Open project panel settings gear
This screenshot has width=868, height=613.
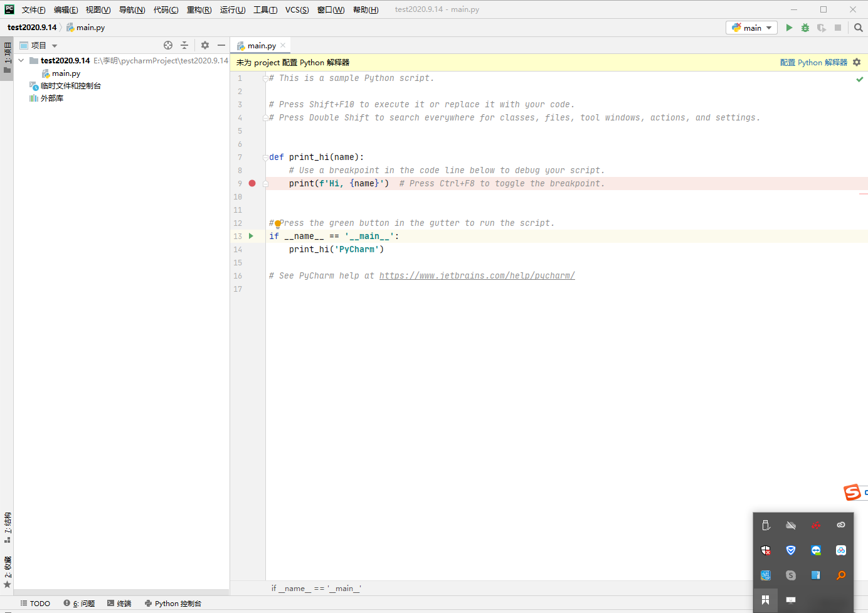[x=205, y=45]
